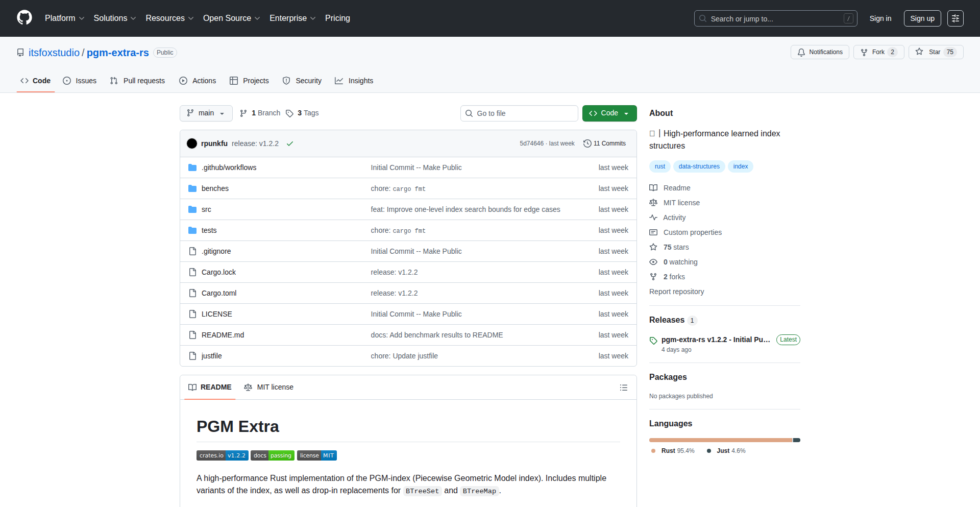Open the commit history clock icon
Viewport: 980px width, 507px height.
[587, 143]
